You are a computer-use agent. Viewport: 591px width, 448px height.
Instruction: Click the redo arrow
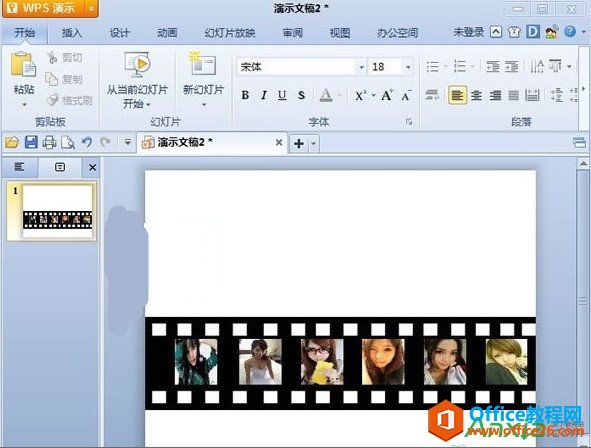(x=106, y=142)
